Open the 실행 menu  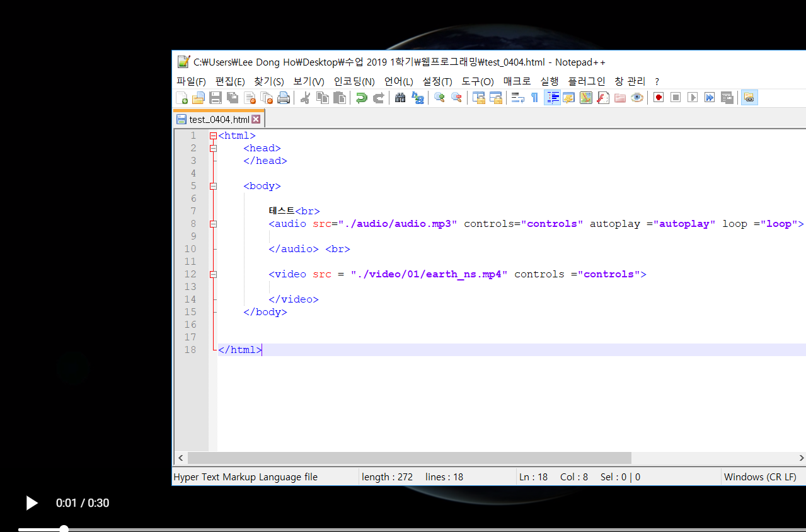[550, 81]
